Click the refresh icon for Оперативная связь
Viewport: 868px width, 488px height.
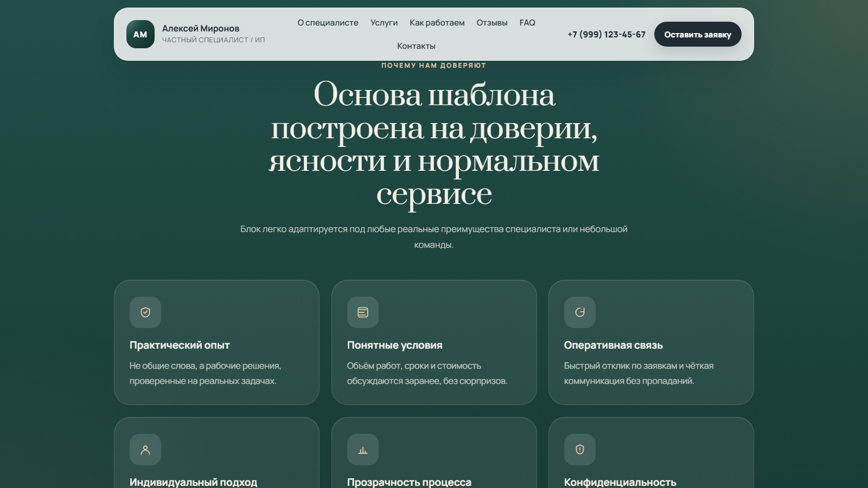coord(580,312)
